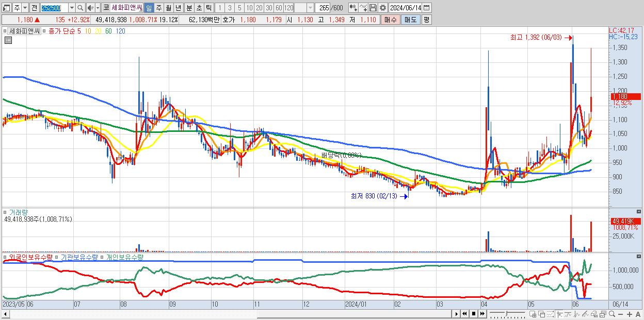Open the chart layout icon at toolbar start

(x=6, y=8)
